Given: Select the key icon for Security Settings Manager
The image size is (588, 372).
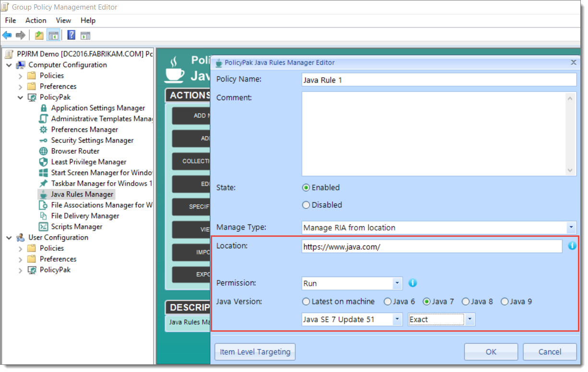Looking at the screenshot, I should (x=44, y=140).
